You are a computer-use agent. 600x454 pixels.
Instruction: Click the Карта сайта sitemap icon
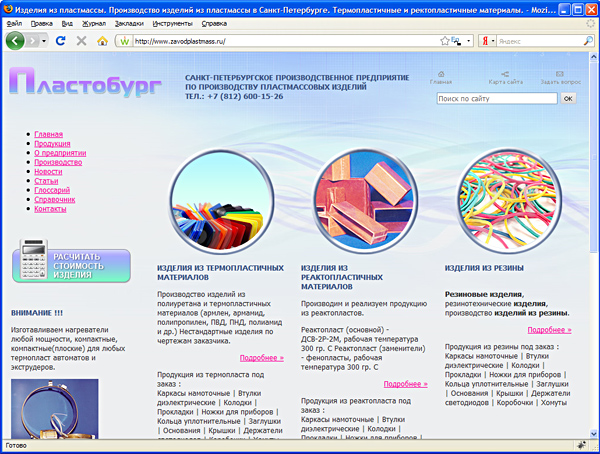pos(505,74)
